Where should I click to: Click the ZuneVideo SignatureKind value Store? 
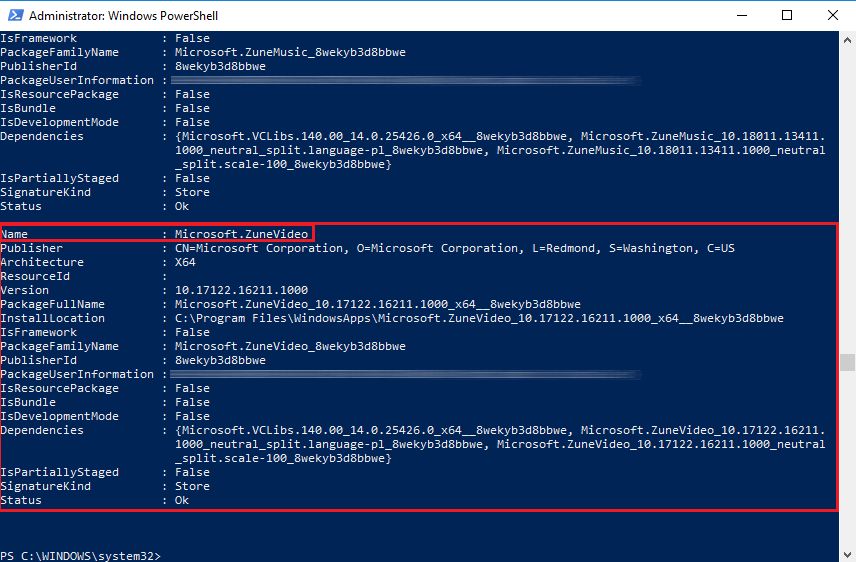tap(192, 486)
